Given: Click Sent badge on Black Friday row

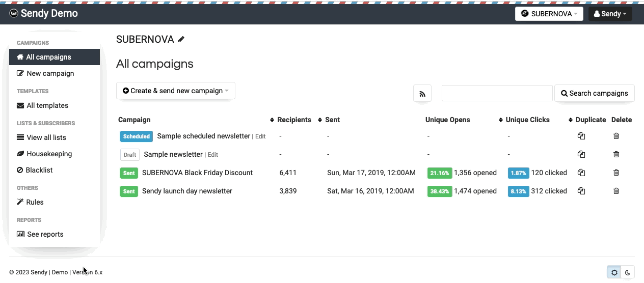Looking at the screenshot, I should [x=129, y=173].
